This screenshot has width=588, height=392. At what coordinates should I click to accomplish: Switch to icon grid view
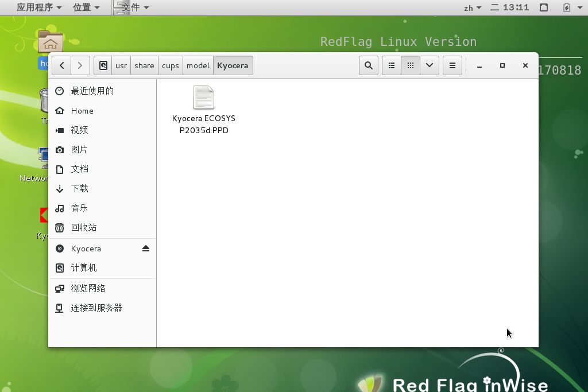pyautogui.click(x=411, y=65)
